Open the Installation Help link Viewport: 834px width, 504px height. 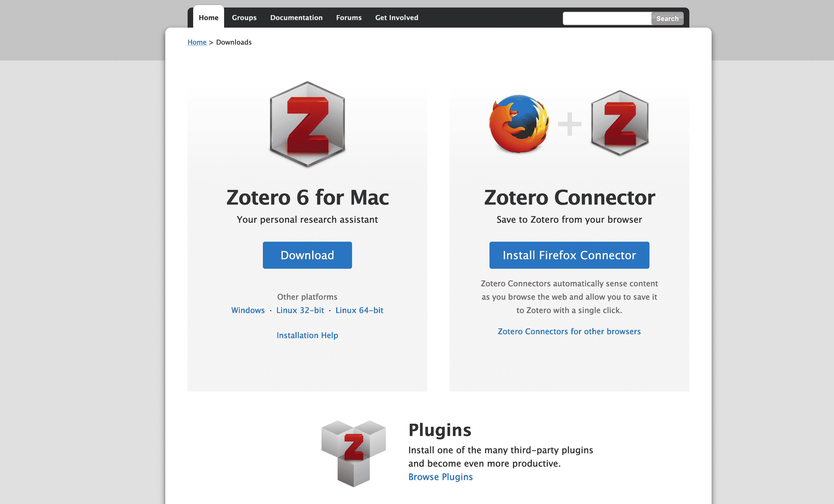[307, 335]
